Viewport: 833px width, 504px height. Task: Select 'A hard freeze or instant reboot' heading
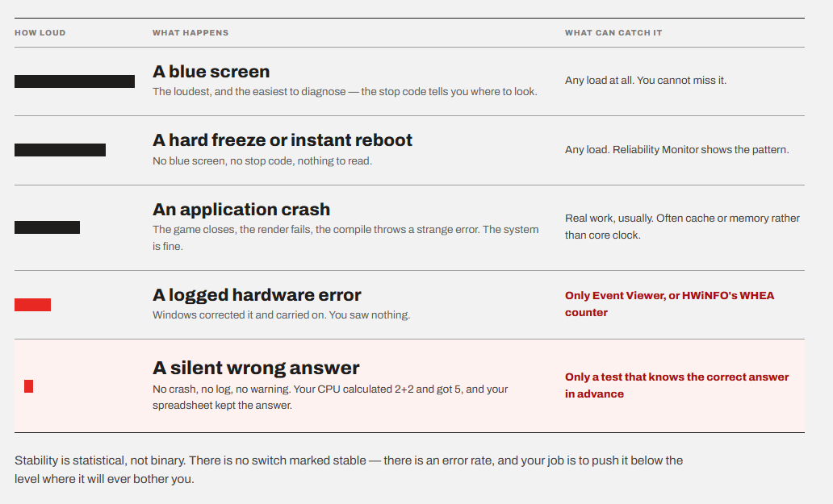[x=282, y=140]
